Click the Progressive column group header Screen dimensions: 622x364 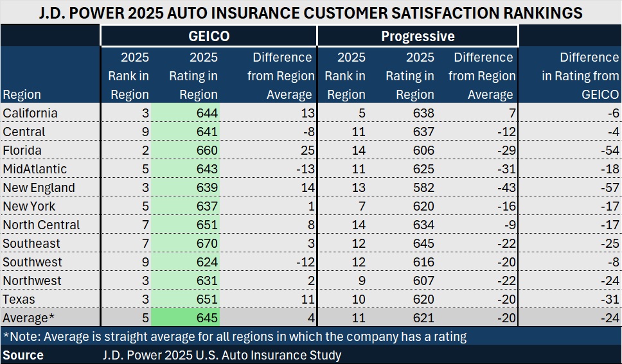click(418, 36)
